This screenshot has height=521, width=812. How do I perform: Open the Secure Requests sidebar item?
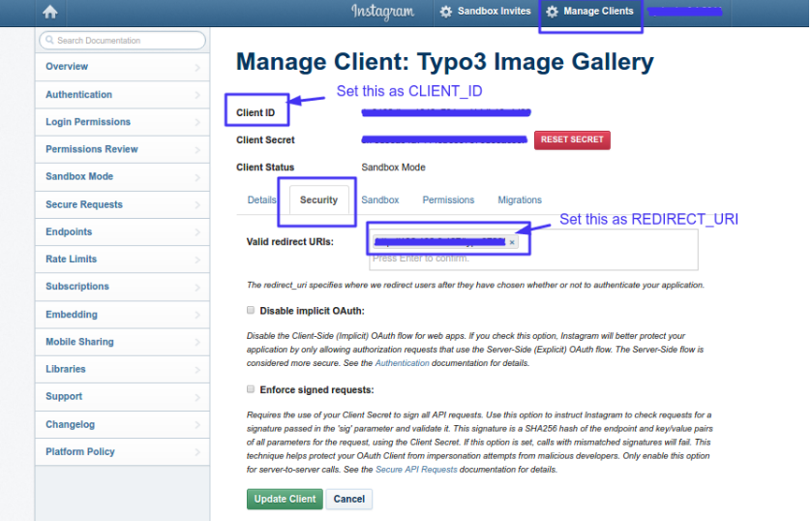[122, 204]
